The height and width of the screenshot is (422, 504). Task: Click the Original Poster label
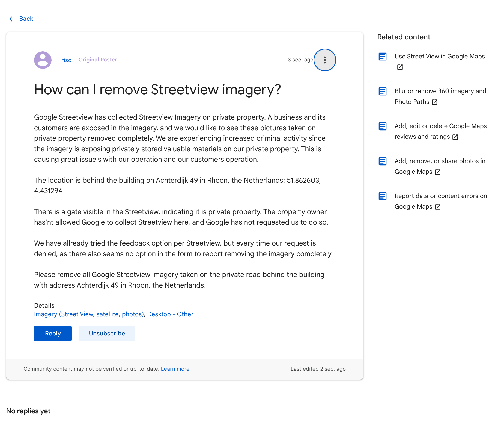click(98, 60)
